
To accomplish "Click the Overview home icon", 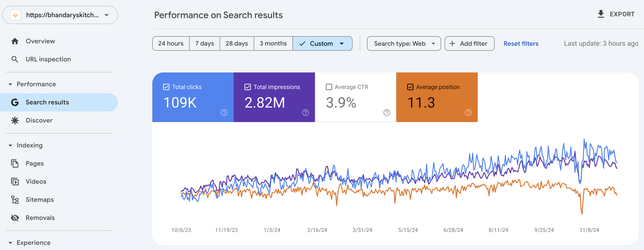I will 15,41.
